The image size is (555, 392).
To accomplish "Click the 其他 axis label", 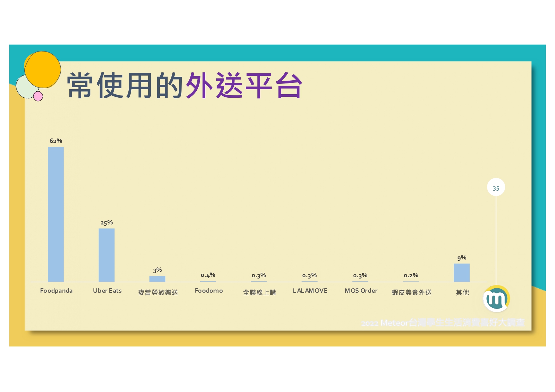I will click(x=462, y=292).
